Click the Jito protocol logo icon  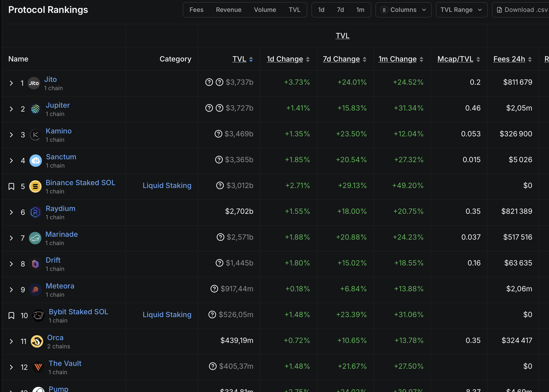(x=34, y=83)
